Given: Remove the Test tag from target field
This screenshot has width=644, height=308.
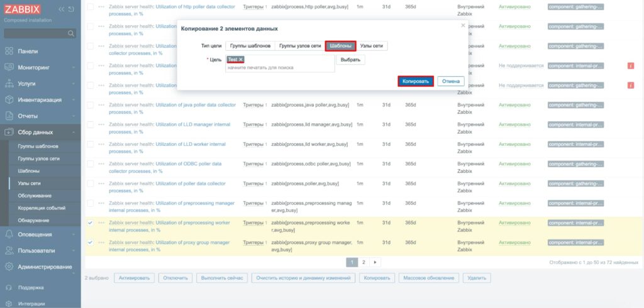Looking at the screenshot, I should coord(241,60).
